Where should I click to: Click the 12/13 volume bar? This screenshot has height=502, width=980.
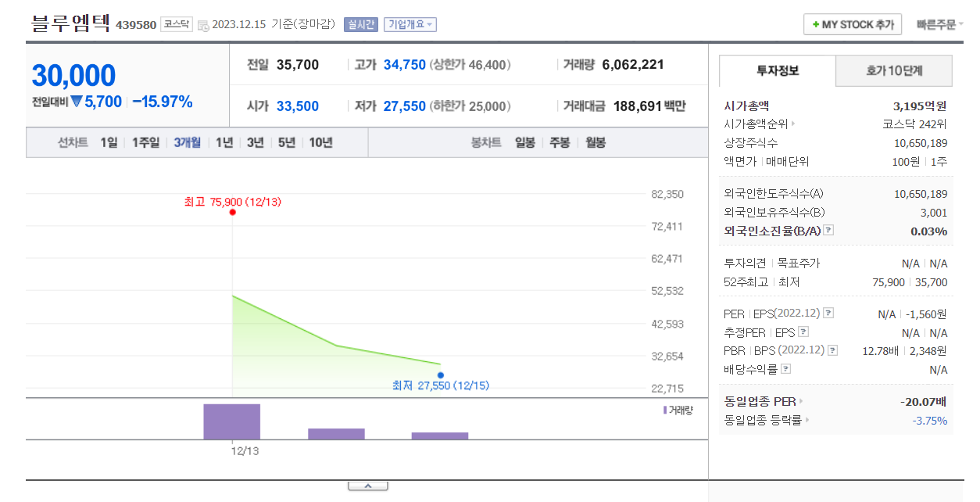tap(232, 421)
